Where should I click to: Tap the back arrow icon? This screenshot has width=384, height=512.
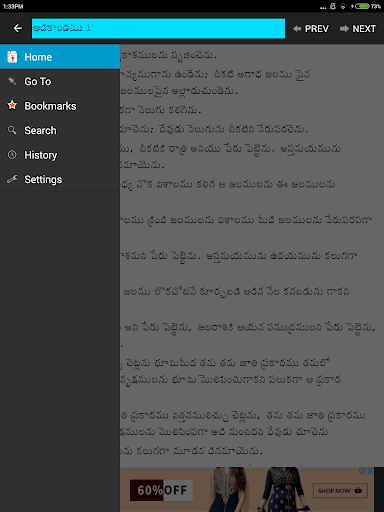(18, 29)
